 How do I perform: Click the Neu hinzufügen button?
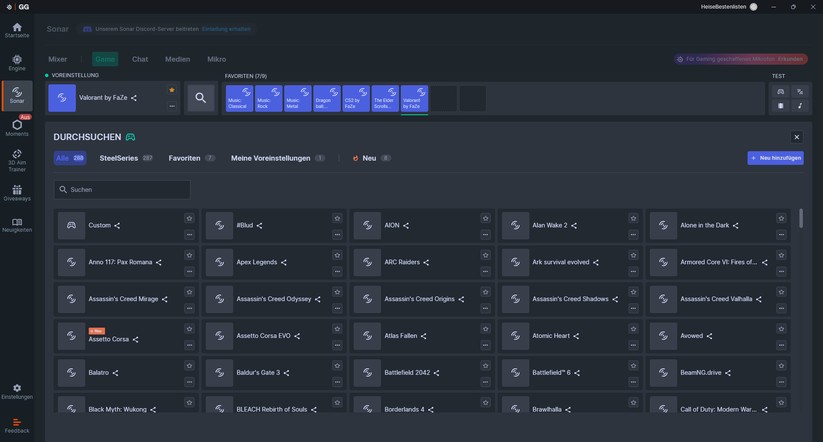775,158
